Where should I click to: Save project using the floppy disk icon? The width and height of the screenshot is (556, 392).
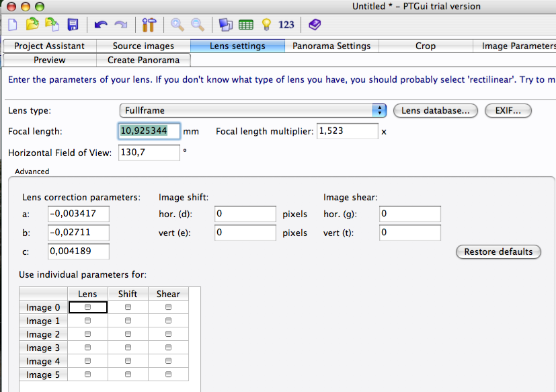(x=73, y=25)
